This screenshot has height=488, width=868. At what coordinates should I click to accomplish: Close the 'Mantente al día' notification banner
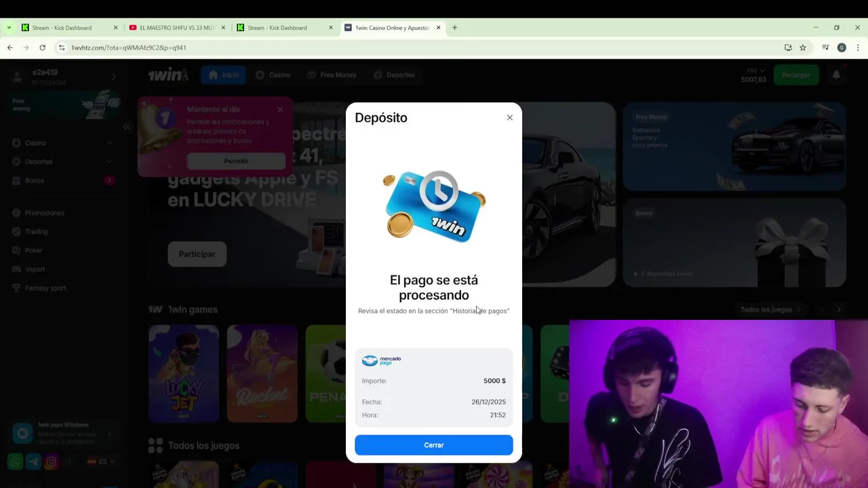point(280,109)
